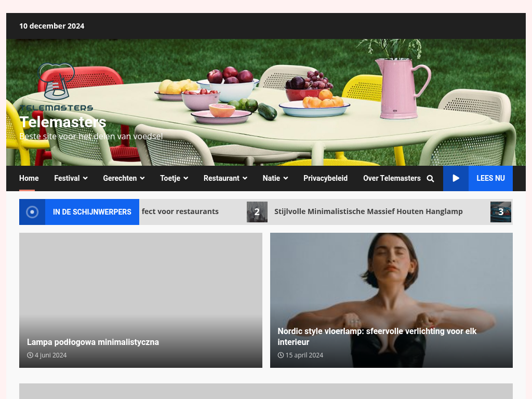Go to the Home menu item
Image resolution: width=532 pixels, height=399 pixels.
(29, 178)
